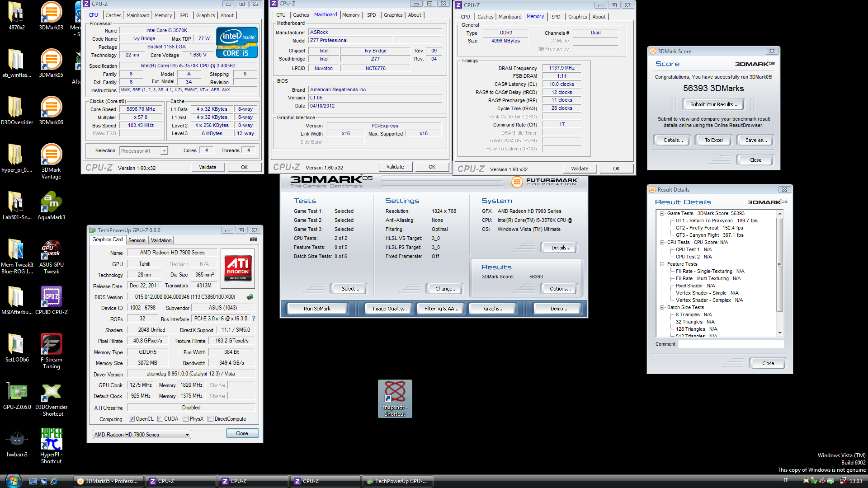Open the MSIAfterburner folder icon
Screen dimensions: 868x488
tap(17, 300)
